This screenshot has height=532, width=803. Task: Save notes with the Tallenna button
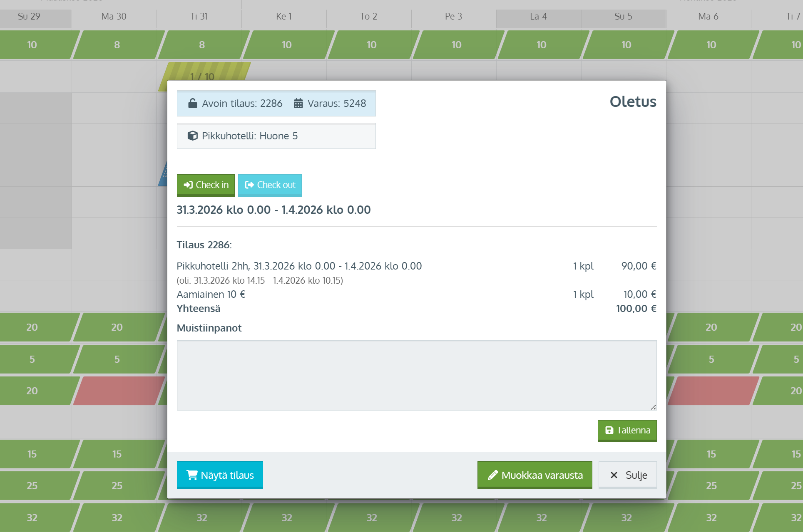627,431
